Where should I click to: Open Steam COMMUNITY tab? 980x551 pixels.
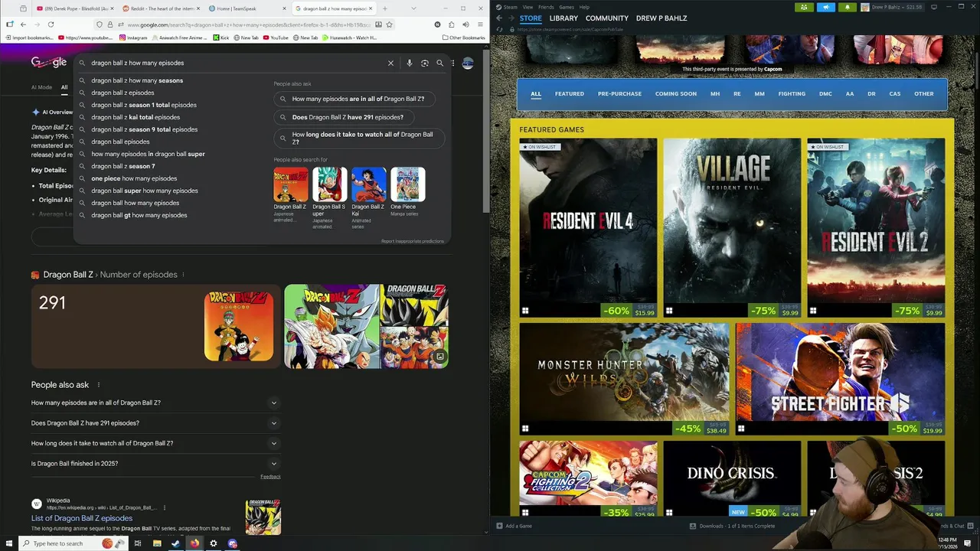point(607,18)
